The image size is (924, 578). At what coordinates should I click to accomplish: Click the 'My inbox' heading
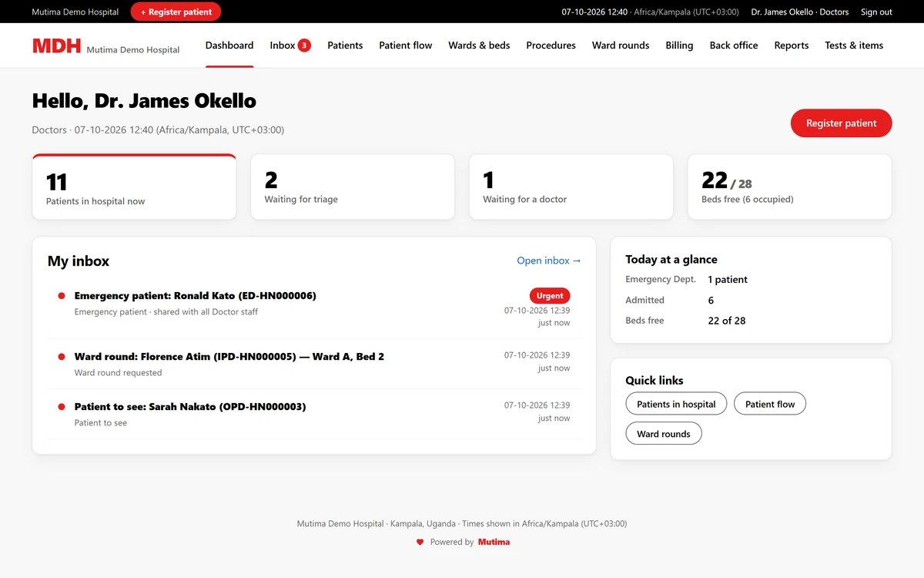pyautogui.click(x=79, y=261)
